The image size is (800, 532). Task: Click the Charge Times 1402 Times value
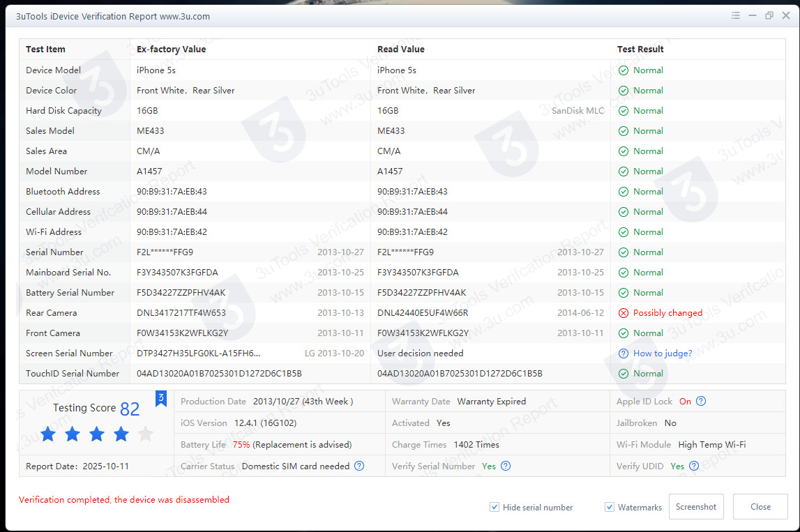pos(476,444)
